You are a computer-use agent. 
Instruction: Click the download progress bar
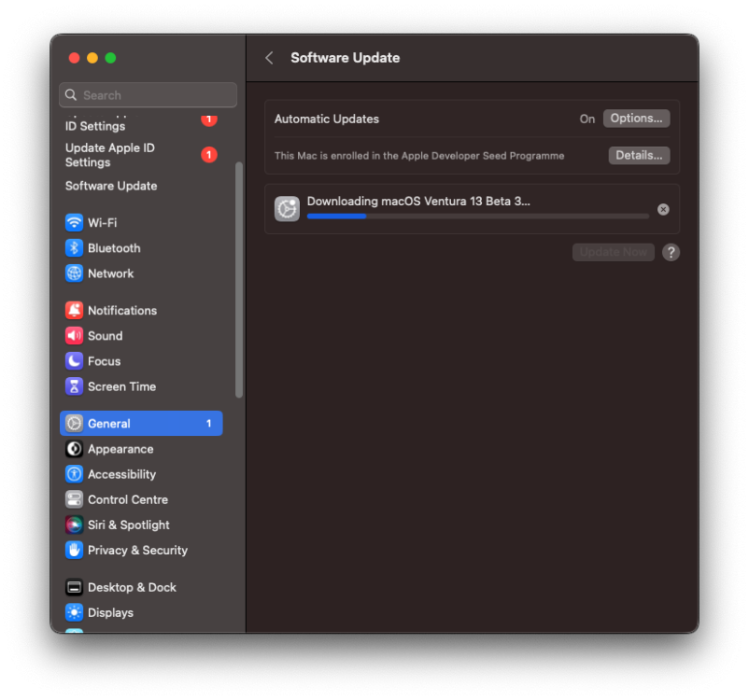click(477, 217)
